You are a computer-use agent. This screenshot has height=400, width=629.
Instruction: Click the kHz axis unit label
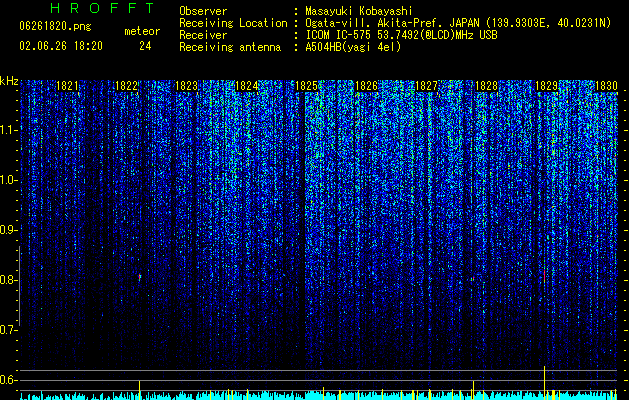coord(9,81)
